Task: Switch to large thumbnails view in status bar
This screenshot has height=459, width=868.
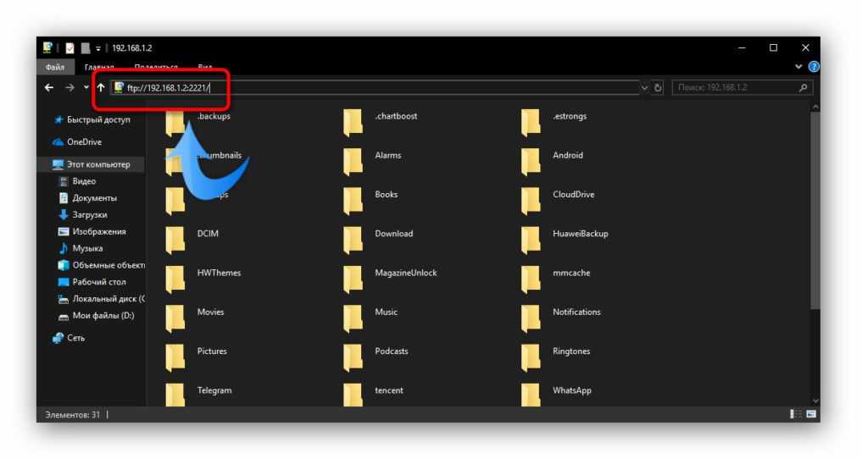Action: 811,414
